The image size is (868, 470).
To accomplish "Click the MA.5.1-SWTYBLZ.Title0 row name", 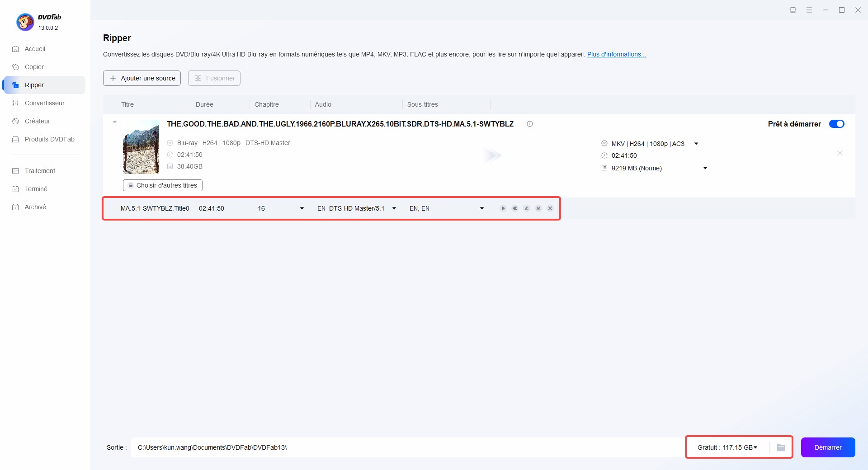I will point(155,208).
